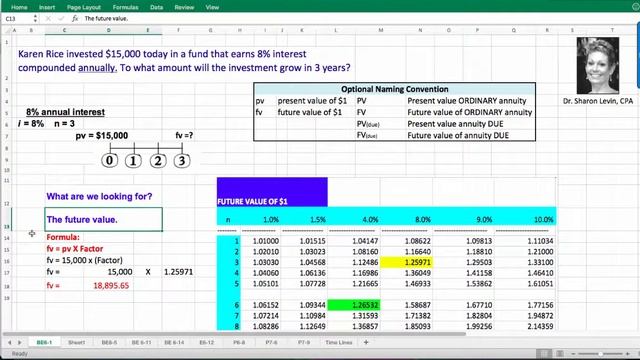
Task: Zoom out with the minus button
Action: click(574, 353)
